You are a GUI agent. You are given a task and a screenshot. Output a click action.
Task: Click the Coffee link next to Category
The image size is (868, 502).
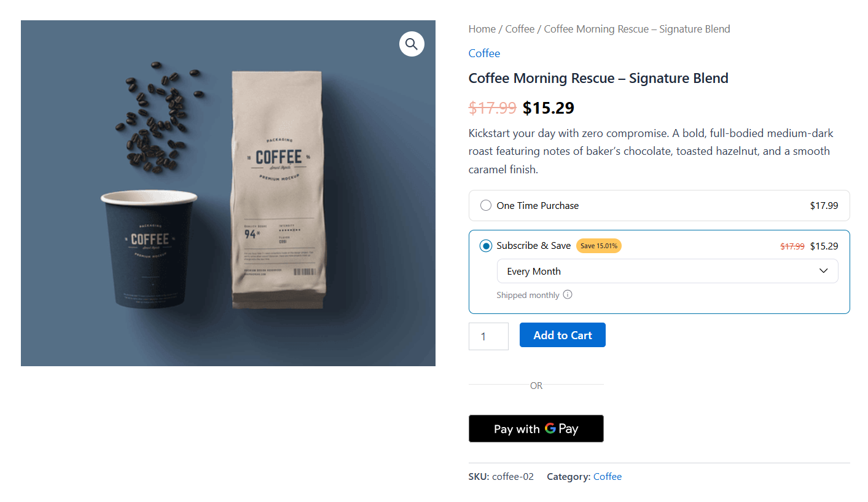coord(607,476)
